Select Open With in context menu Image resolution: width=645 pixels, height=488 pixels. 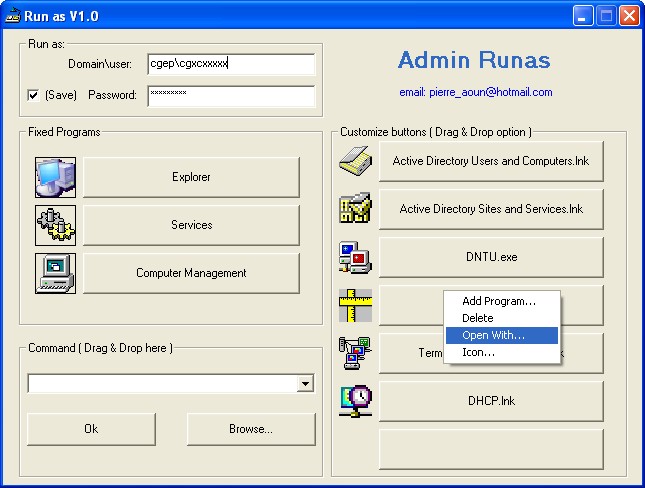coord(493,335)
